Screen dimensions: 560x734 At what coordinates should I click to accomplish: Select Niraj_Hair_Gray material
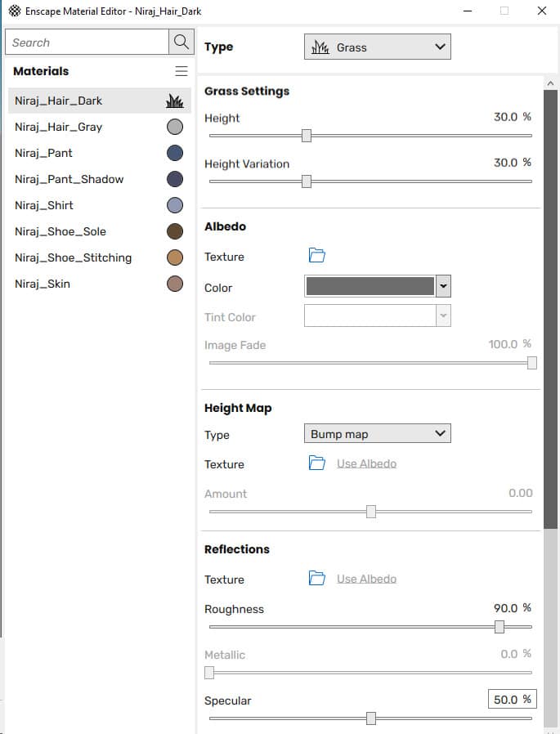coord(59,127)
